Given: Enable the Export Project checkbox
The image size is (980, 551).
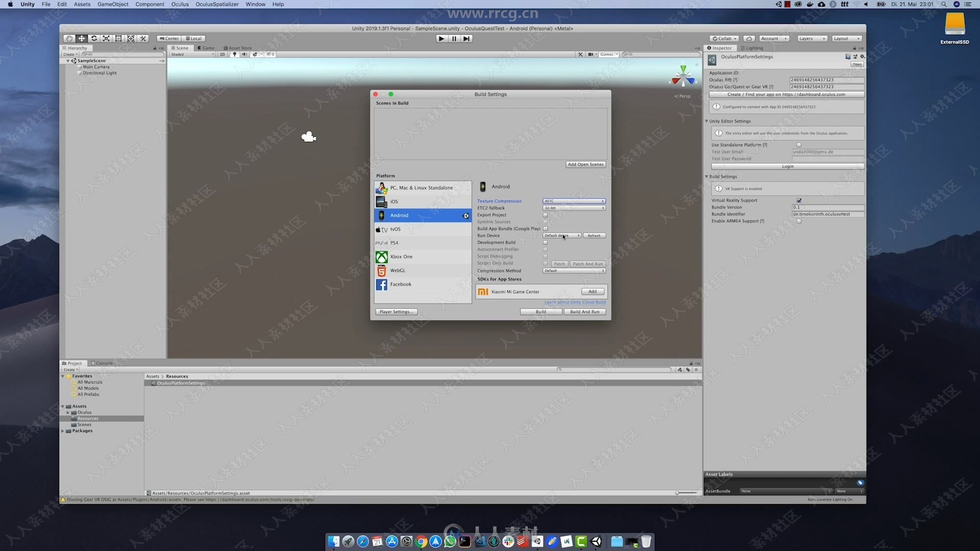Looking at the screenshot, I should pyautogui.click(x=545, y=215).
